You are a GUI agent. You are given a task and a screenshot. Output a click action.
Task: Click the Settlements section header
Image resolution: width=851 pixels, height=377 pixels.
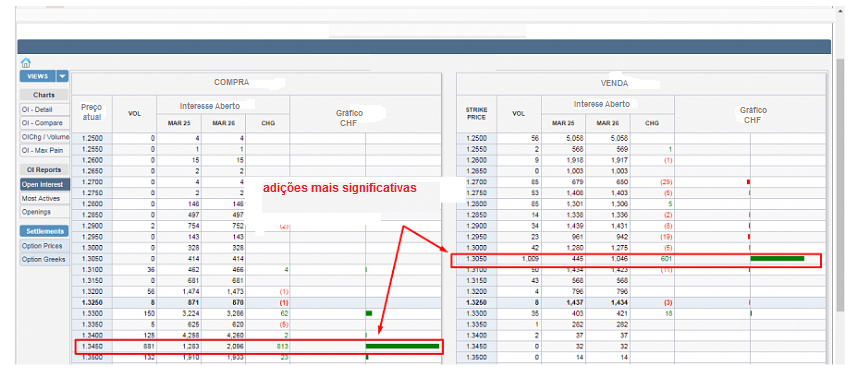click(x=45, y=231)
